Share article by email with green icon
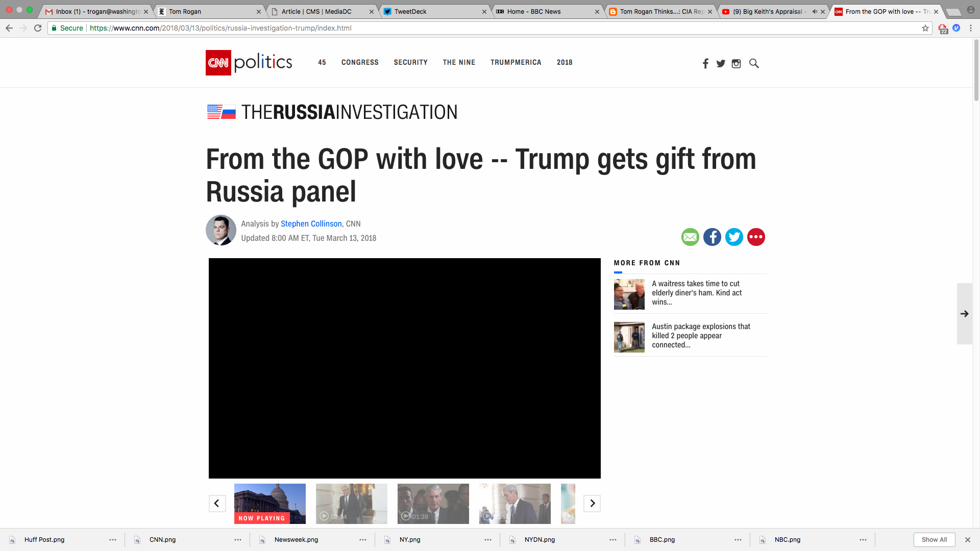The width and height of the screenshot is (980, 551). 690,237
